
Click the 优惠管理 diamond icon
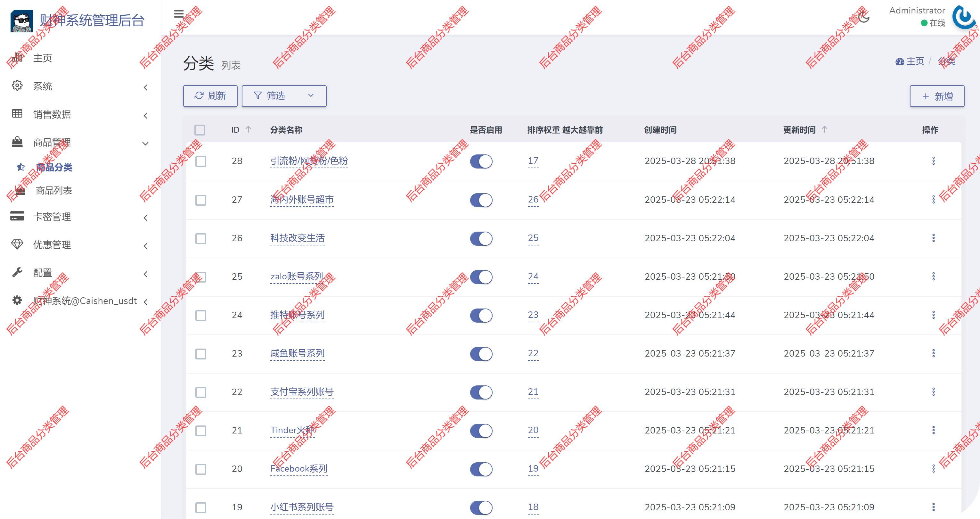coord(17,245)
